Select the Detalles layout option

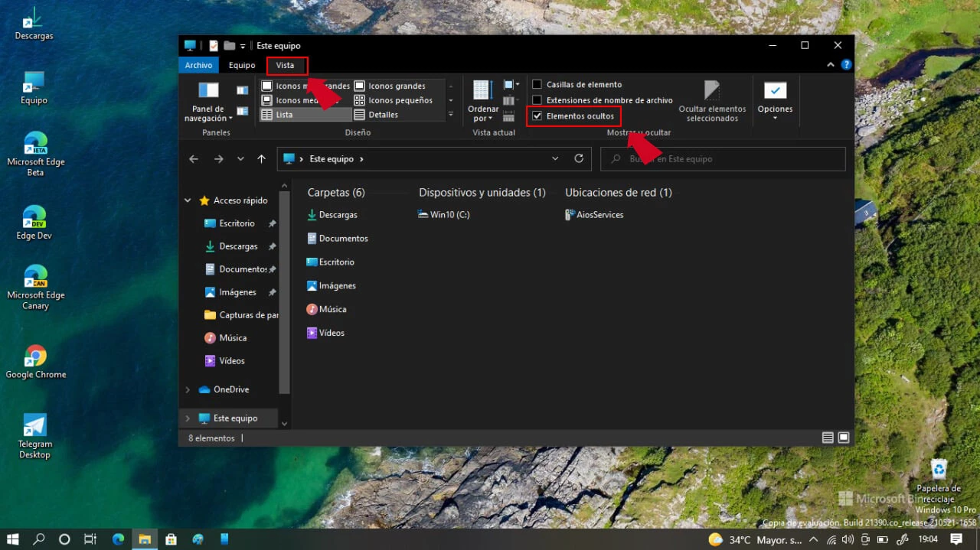[x=383, y=115]
